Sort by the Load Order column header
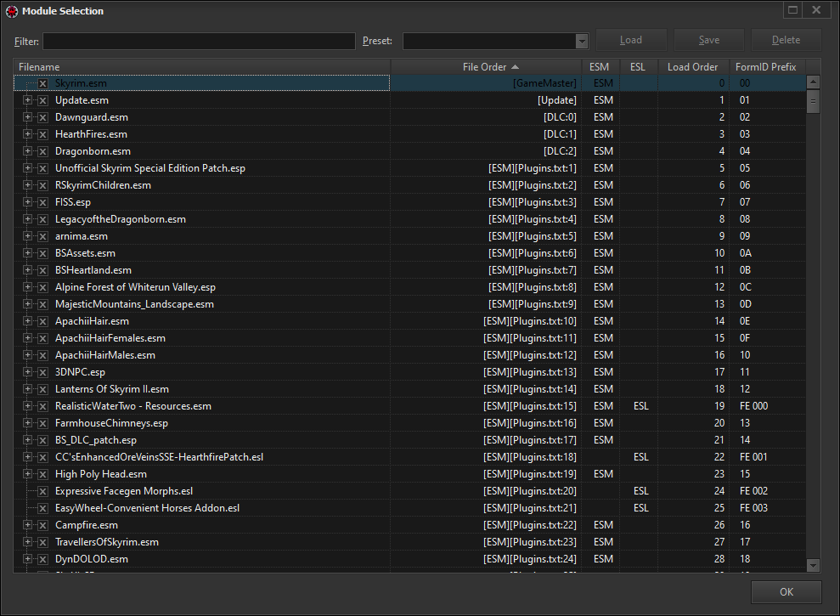Viewport: 840px width, 616px height. pos(693,67)
